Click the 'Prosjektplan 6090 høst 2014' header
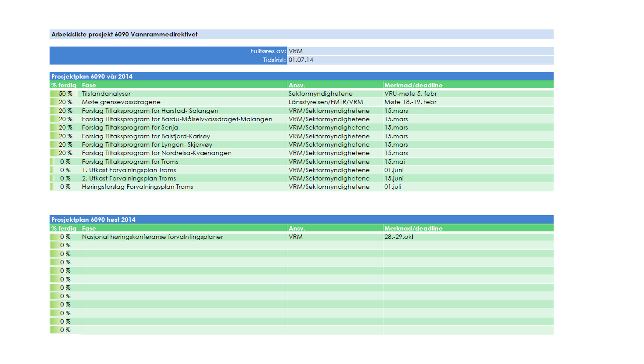This screenshot has height=364, width=644. click(301, 220)
